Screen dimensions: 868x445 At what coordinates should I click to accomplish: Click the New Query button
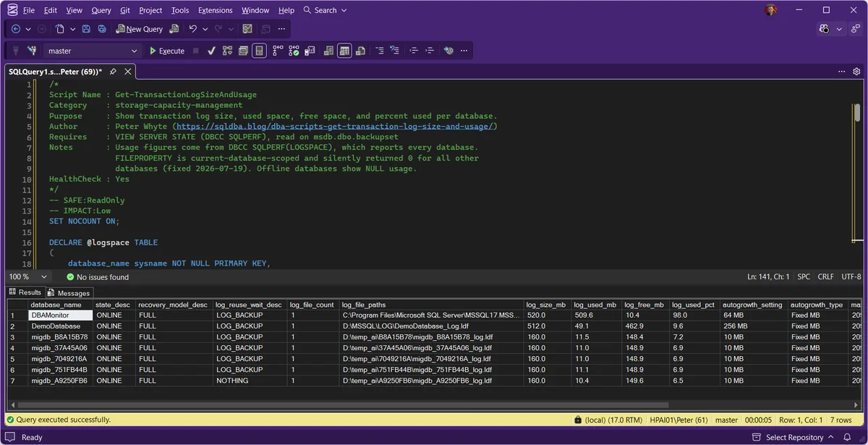[x=139, y=29]
